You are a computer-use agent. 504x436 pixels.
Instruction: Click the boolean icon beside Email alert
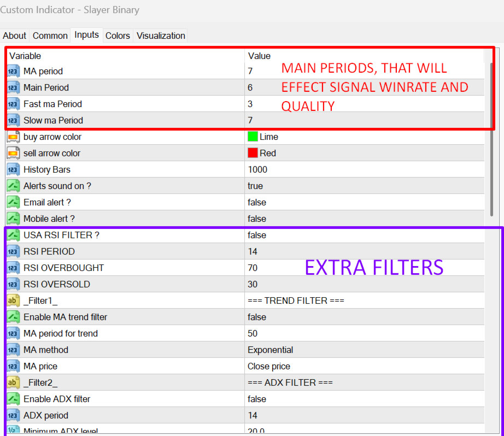[x=13, y=202]
